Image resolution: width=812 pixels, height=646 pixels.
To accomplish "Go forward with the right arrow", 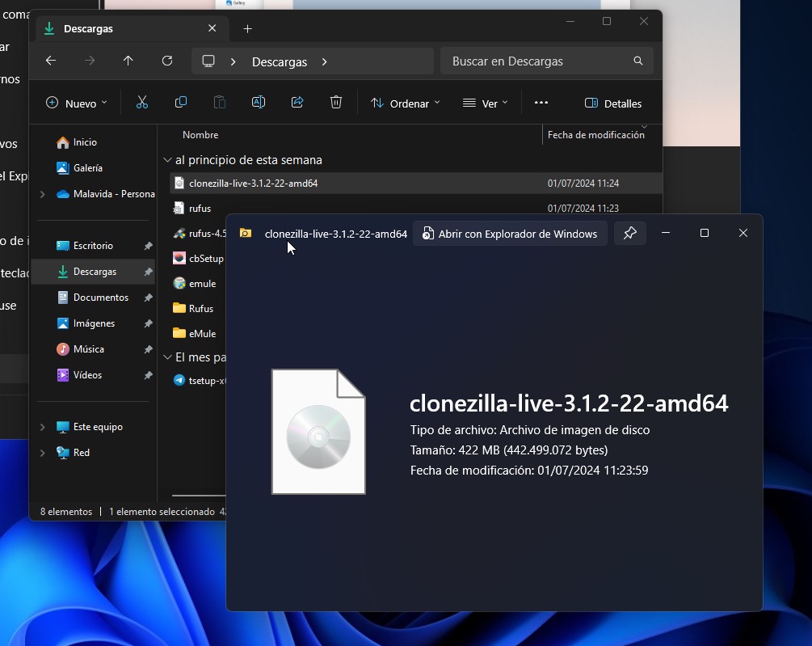I will point(90,61).
